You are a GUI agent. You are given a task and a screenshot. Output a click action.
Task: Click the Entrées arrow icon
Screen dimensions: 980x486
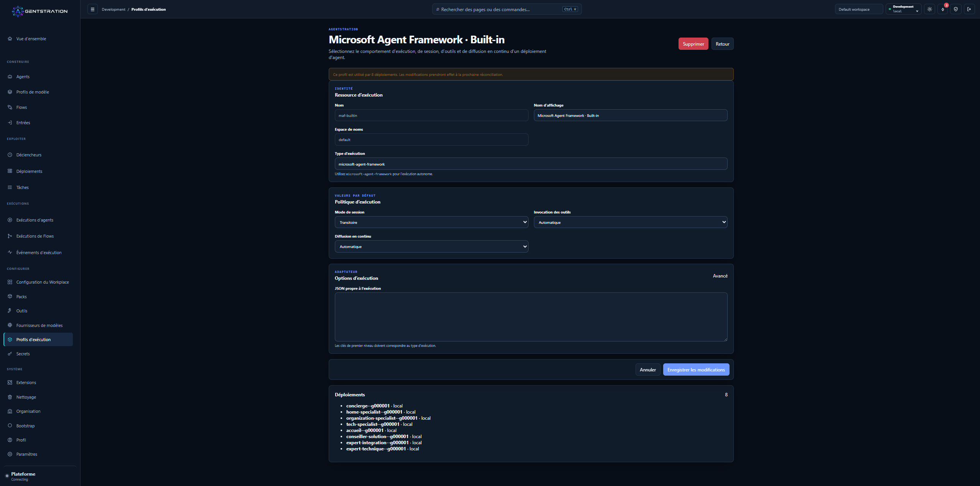10,123
